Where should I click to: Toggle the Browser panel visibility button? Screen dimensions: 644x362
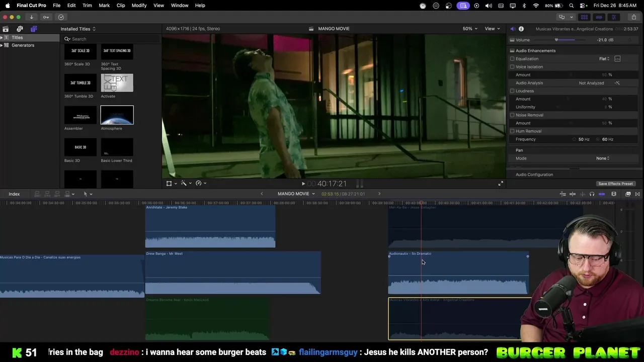click(x=584, y=17)
